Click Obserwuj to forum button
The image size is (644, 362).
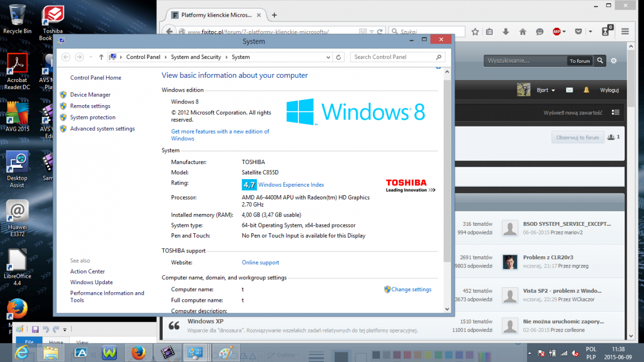pos(577,137)
